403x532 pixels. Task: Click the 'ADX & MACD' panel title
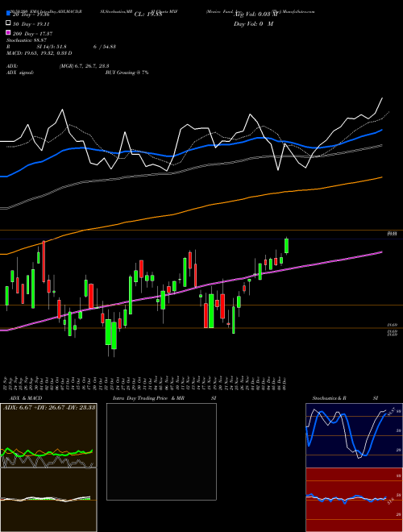pyautogui.click(x=26, y=398)
